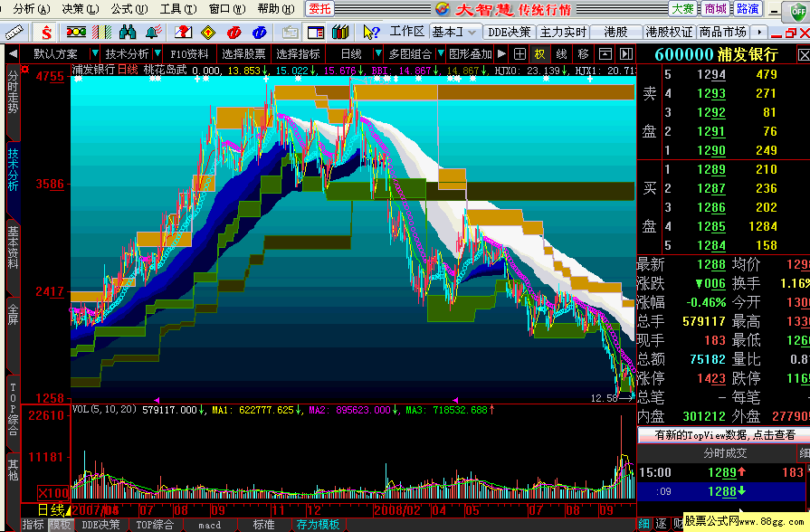Toggle the 细 detail button at bottom right

pos(644,524)
